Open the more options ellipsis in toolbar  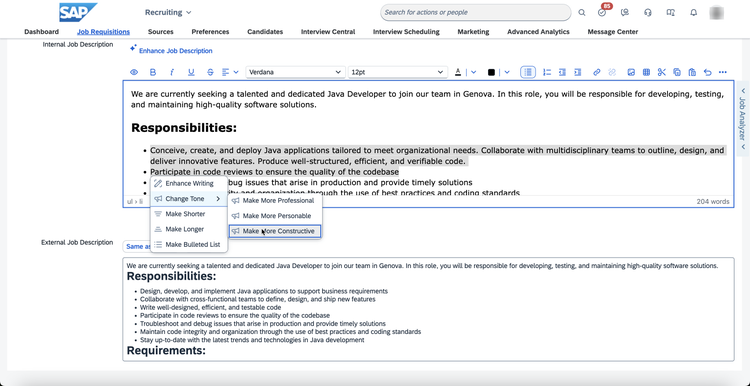[723, 72]
